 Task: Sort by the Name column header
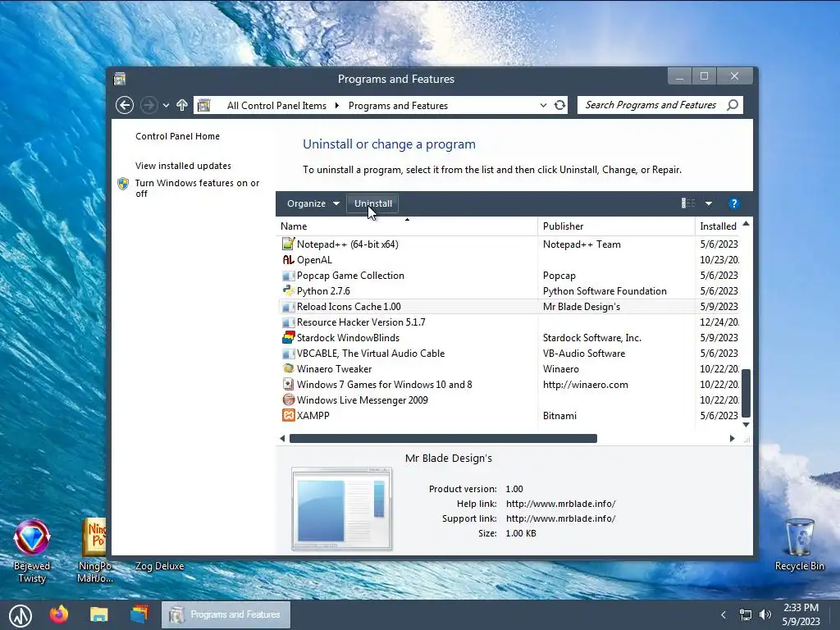pos(406,226)
